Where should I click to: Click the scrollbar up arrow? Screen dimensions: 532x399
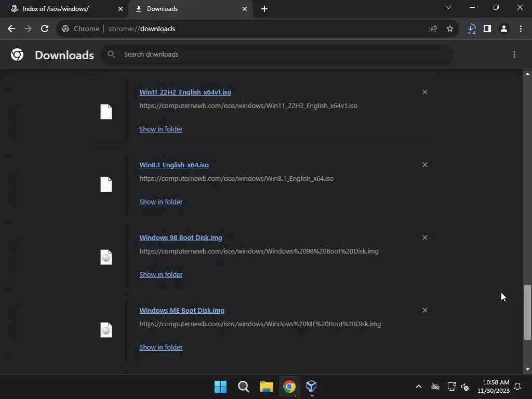click(527, 74)
